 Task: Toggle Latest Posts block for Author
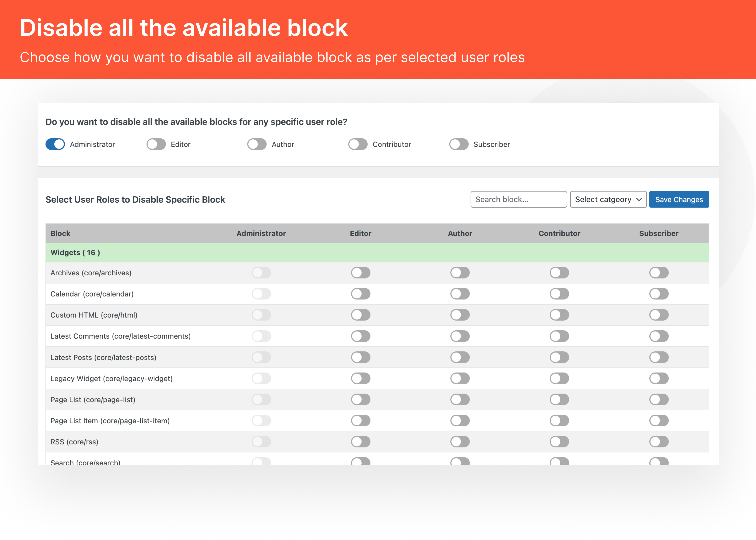pyautogui.click(x=460, y=357)
